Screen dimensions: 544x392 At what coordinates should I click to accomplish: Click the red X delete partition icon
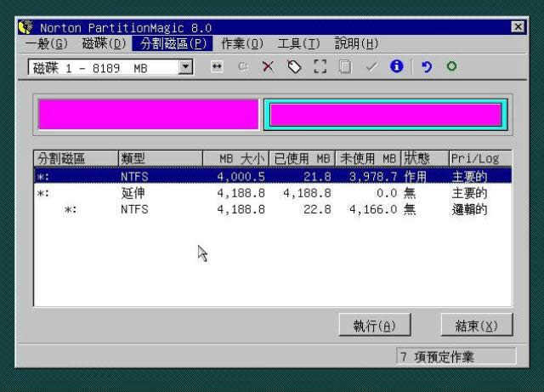pyautogui.click(x=268, y=67)
